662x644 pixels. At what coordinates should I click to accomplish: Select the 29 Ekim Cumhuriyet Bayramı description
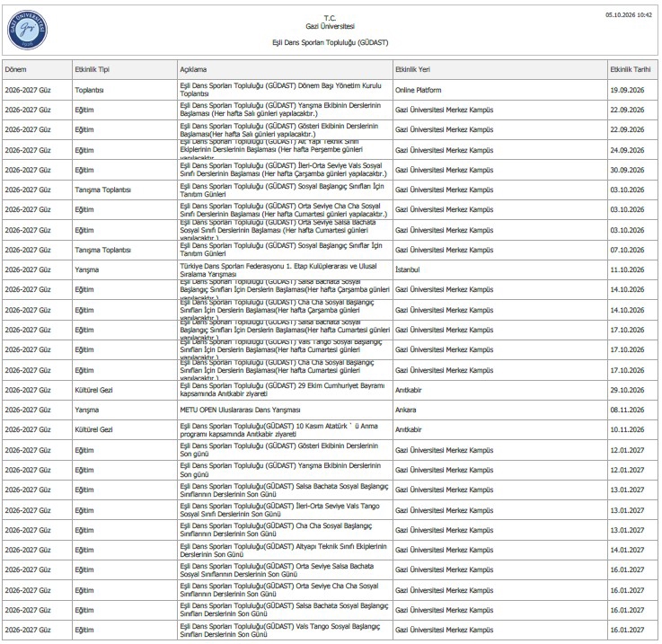(282, 389)
